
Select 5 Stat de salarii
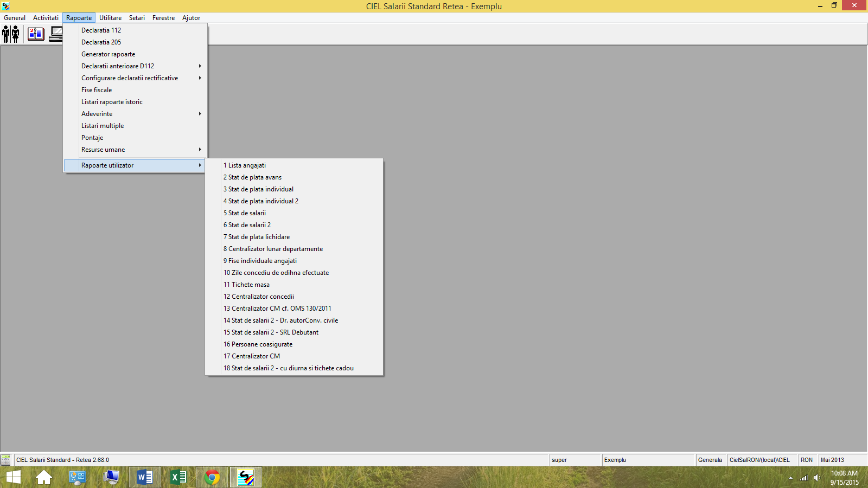294,213
